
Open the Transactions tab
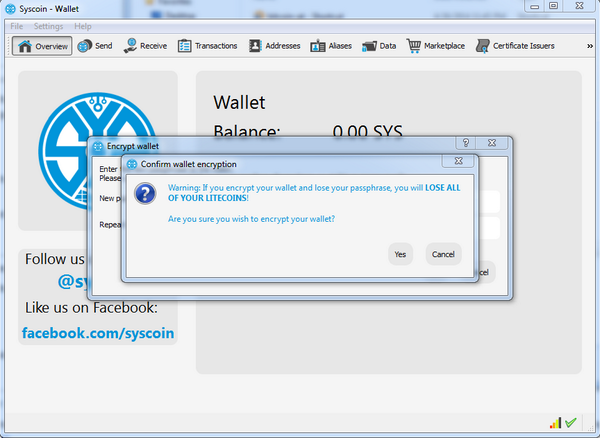click(207, 46)
